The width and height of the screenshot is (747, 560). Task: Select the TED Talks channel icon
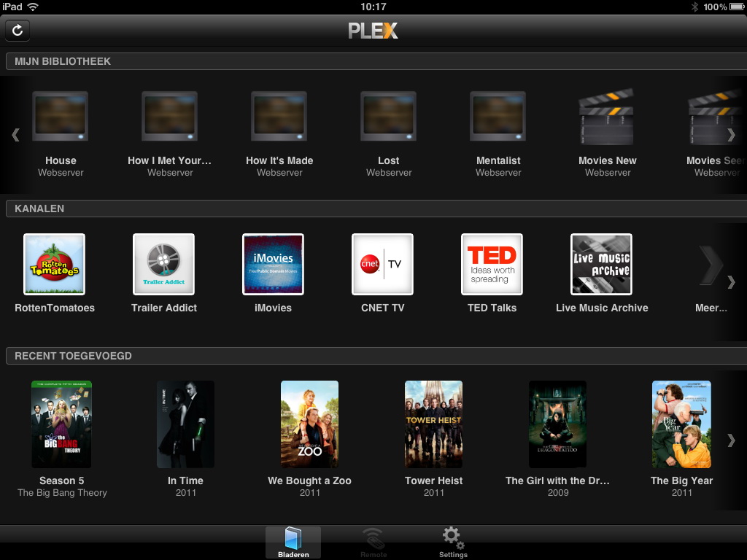click(x=492, y=264)
